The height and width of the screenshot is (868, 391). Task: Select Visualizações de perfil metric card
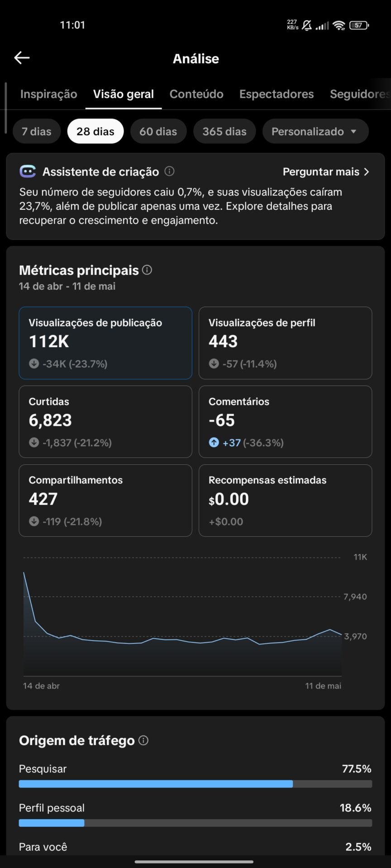tap(285, 343)
